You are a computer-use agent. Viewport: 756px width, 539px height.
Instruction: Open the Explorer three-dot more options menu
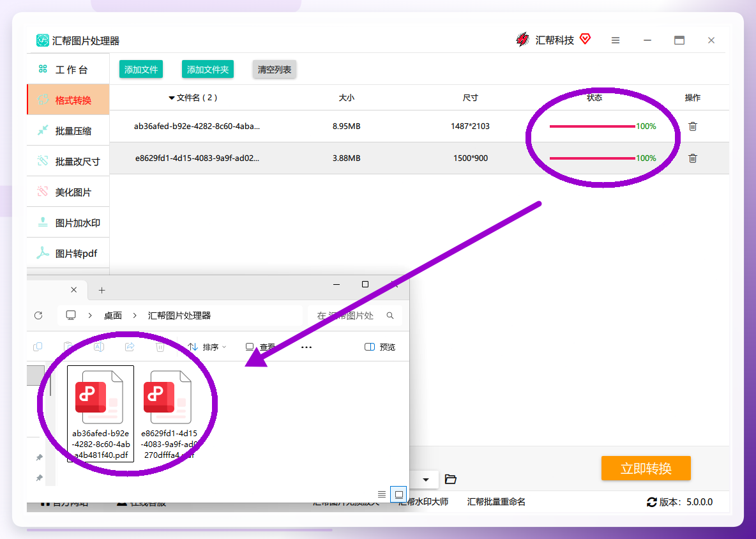click(306, 347)
